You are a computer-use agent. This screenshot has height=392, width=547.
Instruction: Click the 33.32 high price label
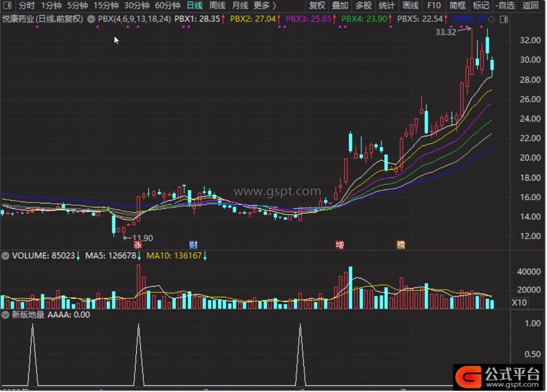tap(445, 32)
